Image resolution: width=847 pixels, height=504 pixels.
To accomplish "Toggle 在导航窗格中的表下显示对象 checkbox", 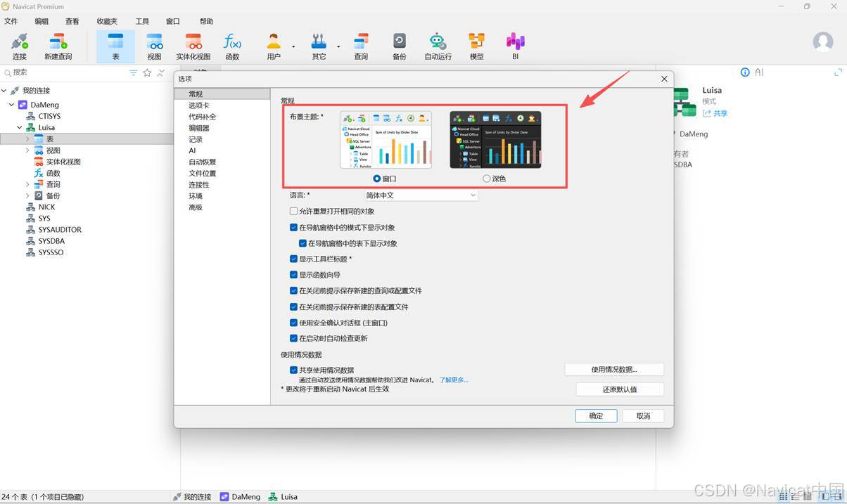I will coord(303,243).
